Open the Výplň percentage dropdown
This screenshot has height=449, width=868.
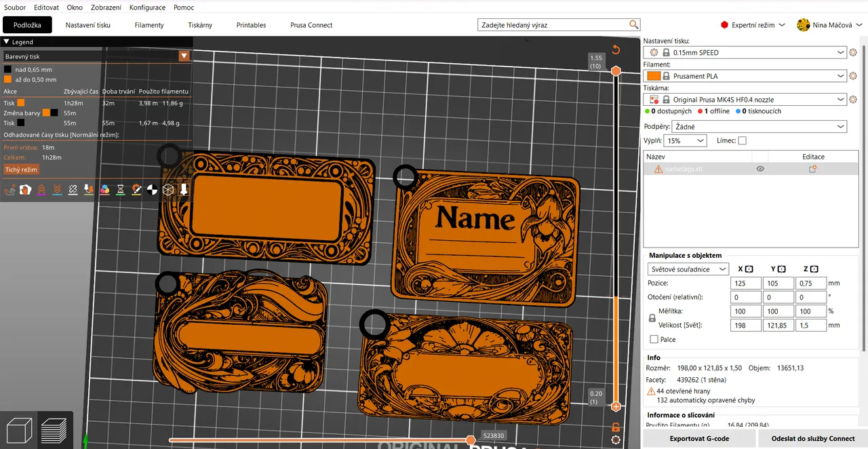[x=685, y=140]
